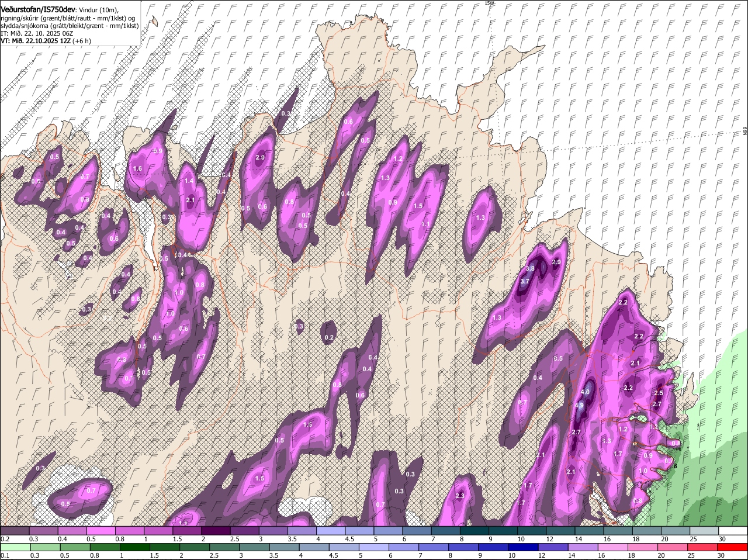Select the 1.6 value label in the Westfjords
Viewport: 748px width, 560px height.
[x=138, y=168]
